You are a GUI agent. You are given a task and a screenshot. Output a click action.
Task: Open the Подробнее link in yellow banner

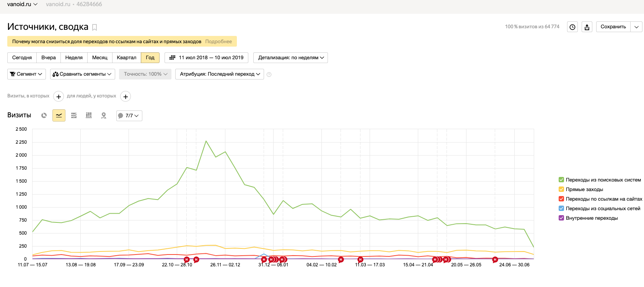click(218, 41)
